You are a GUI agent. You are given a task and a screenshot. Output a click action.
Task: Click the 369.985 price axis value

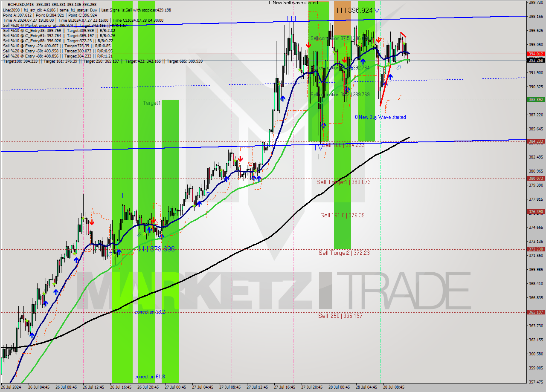pos(536,270)
